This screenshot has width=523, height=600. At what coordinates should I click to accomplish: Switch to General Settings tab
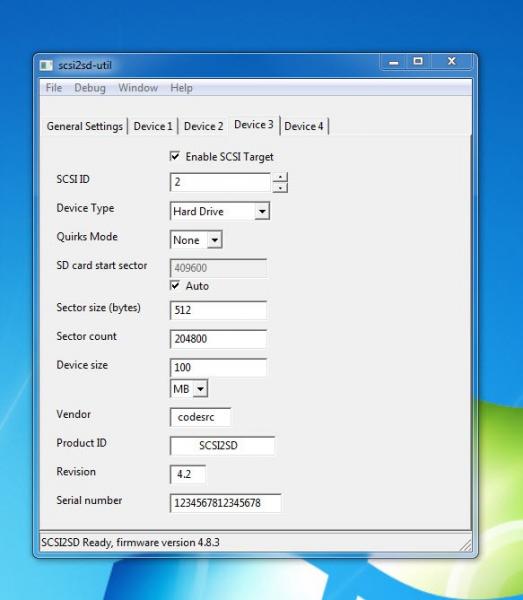pos(85,126)
